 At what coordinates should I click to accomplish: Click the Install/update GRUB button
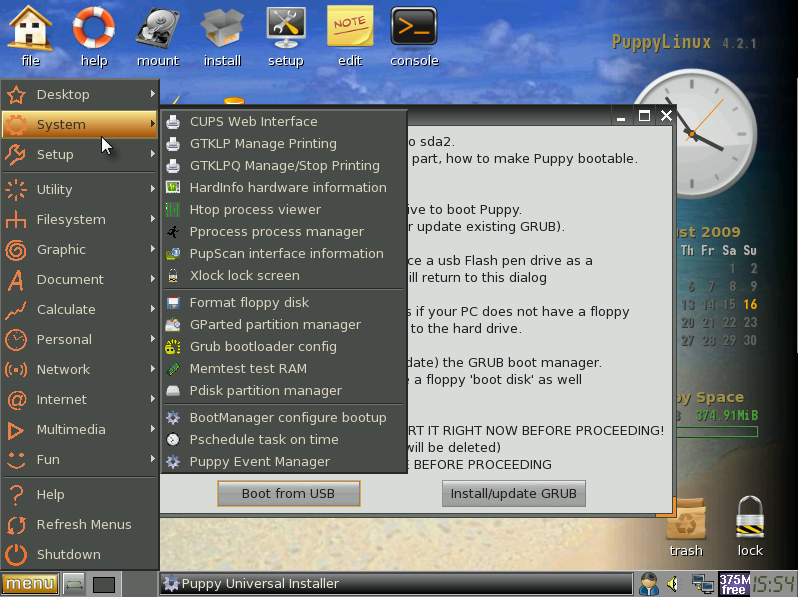(x=514, y=493)
